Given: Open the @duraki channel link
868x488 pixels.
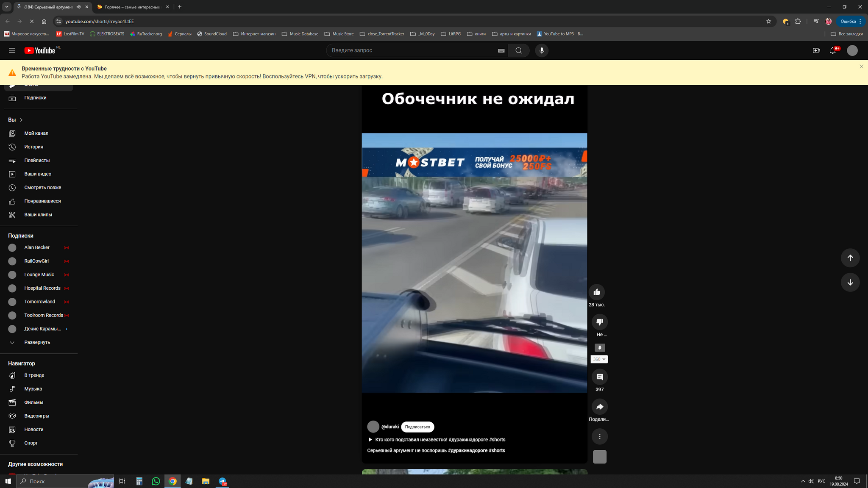Looking at the screenshot, I should [x=390, y=427].
